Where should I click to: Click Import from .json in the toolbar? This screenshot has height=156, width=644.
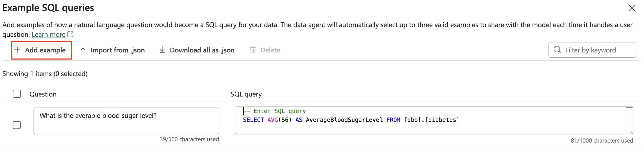click(x=118, y=50)
